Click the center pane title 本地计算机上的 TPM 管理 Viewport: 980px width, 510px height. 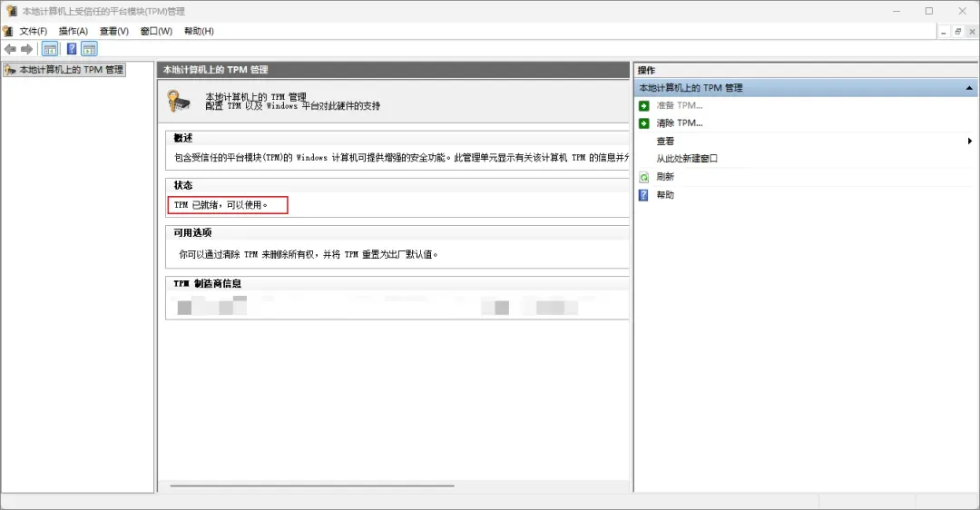tap(216, 70)
